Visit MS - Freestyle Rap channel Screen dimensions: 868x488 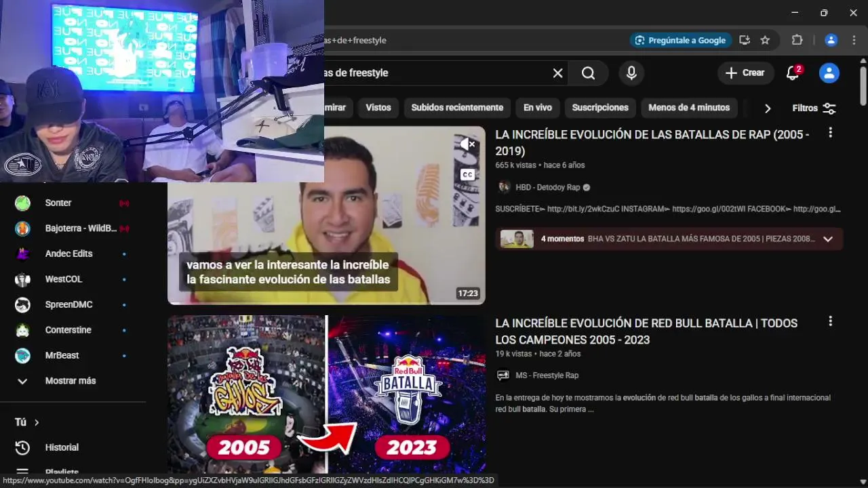click(x=547, y=375)
